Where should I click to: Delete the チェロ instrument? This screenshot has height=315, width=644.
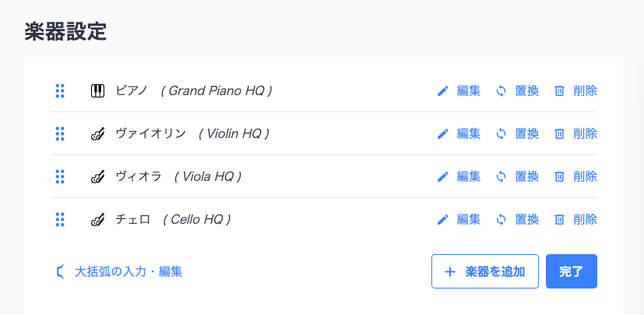click(575, 219)
